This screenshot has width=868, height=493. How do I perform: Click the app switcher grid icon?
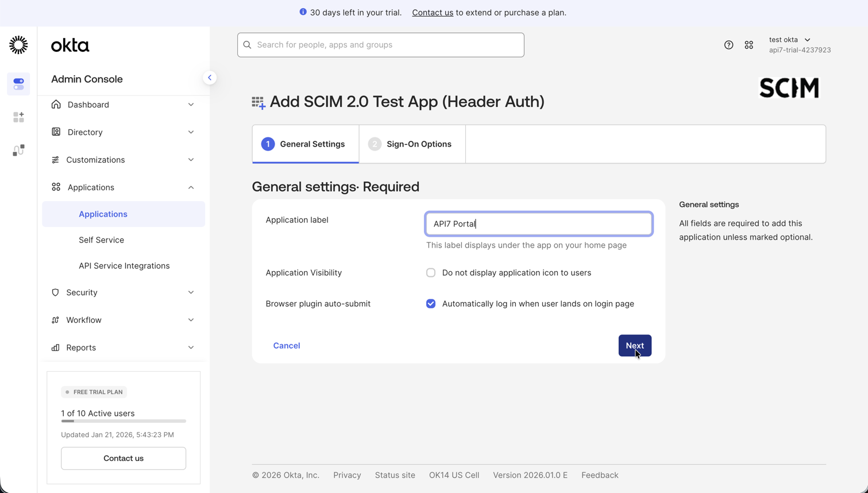[x=749, y=44]
